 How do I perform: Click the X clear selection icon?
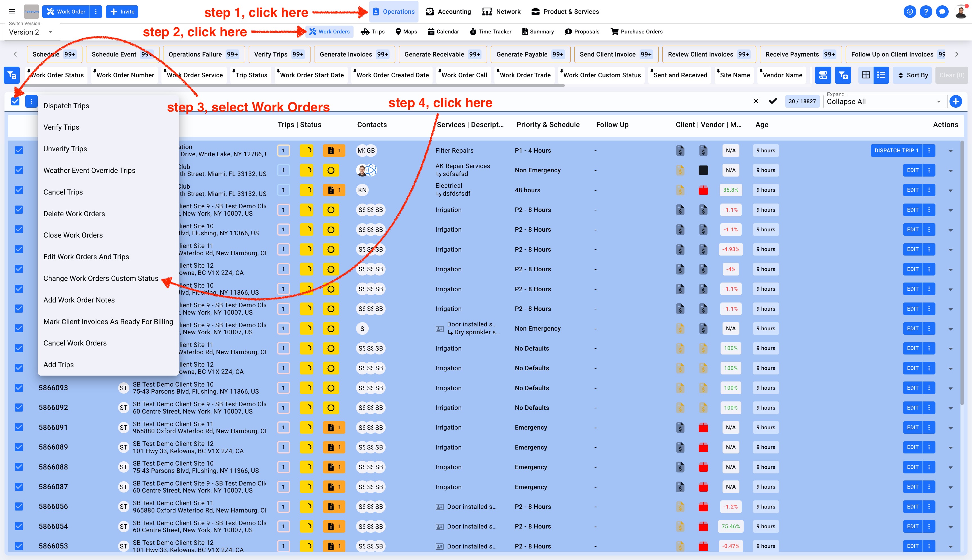pyautogui.click(x=756, y=101)
